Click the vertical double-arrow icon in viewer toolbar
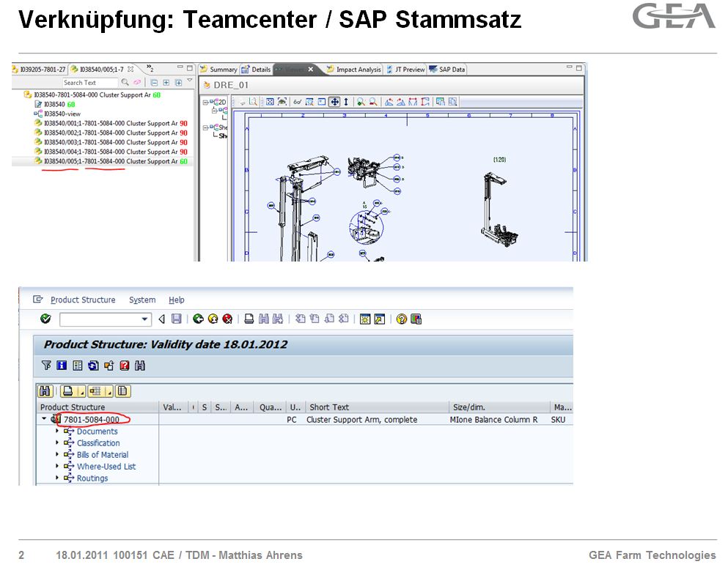The width and height of the screenshot is (728, 567). click(x=346, y=102)
